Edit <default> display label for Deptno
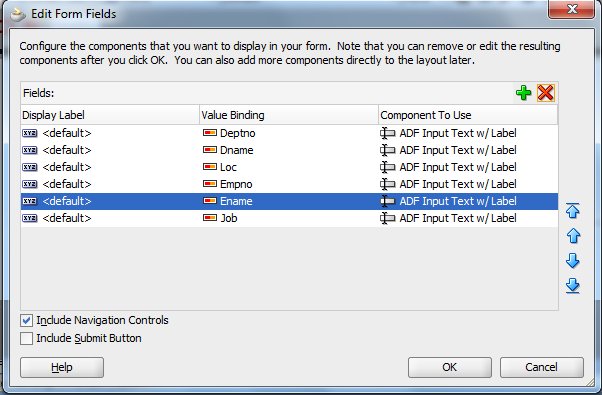 67,133
